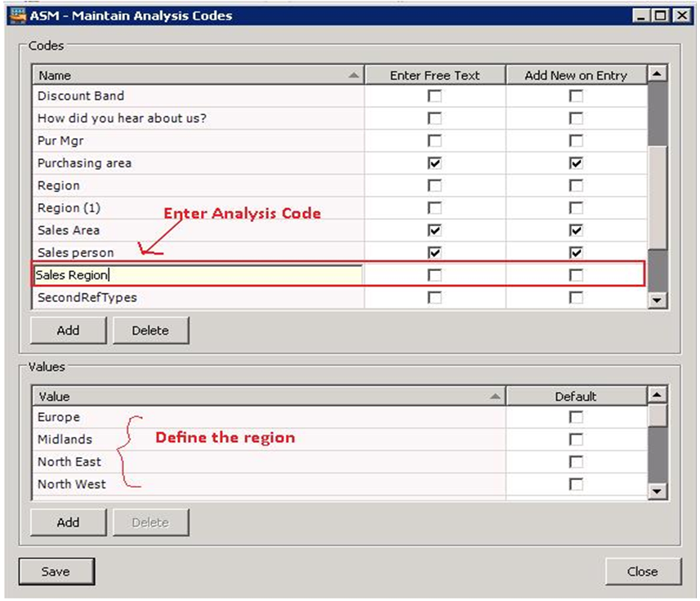
Task: Click the Values list scrollbar thumb
Action: click(658, 416)
